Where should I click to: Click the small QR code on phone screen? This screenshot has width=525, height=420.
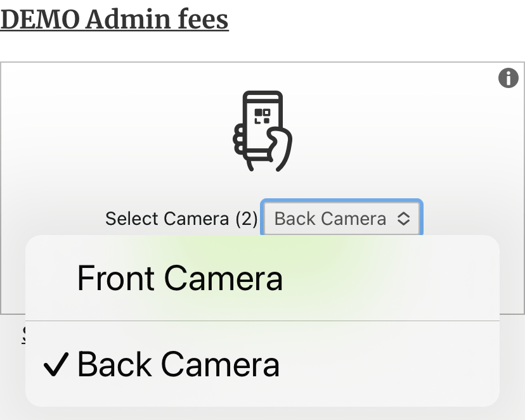[262, 116]
